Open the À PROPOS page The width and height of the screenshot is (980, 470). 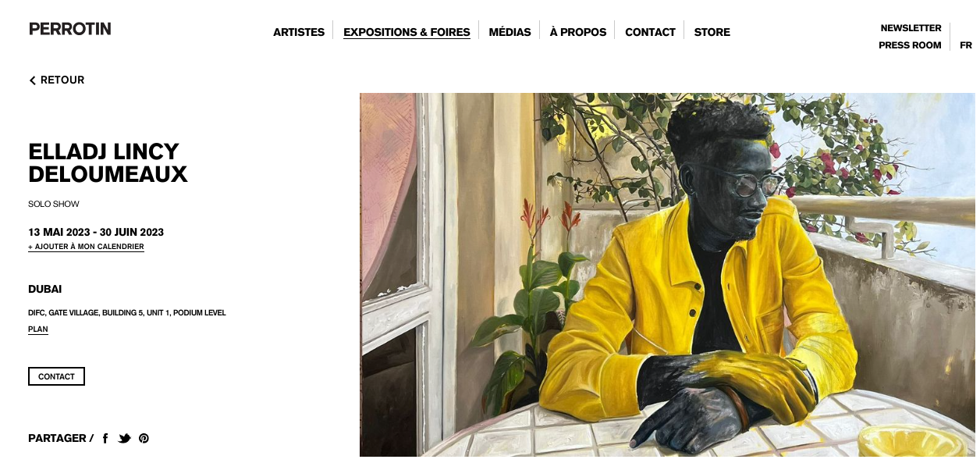[x=578, y=32]
